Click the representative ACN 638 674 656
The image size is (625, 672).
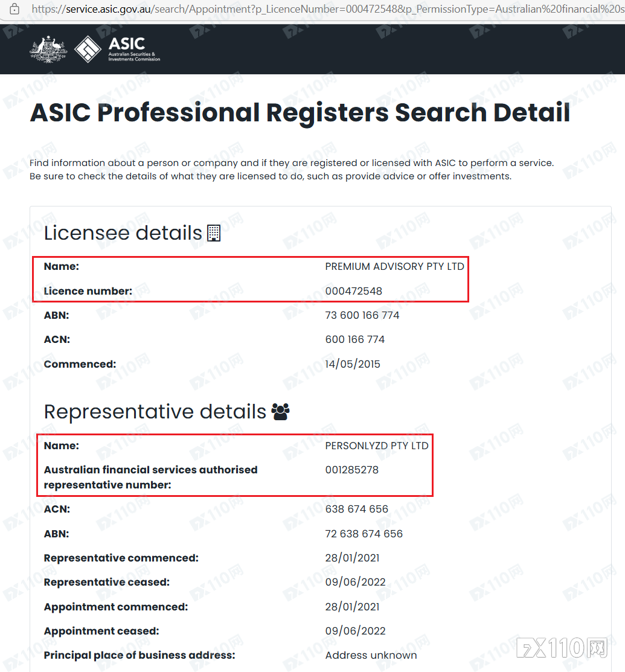click(x=357, y=509)
